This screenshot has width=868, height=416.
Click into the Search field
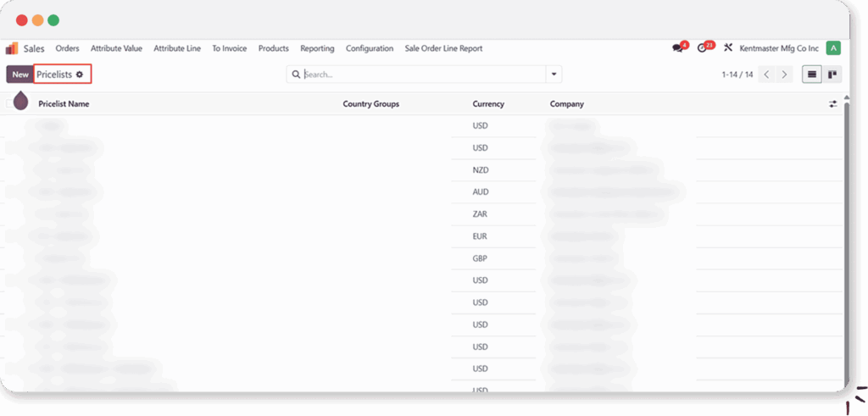click(x=424, y=75)
